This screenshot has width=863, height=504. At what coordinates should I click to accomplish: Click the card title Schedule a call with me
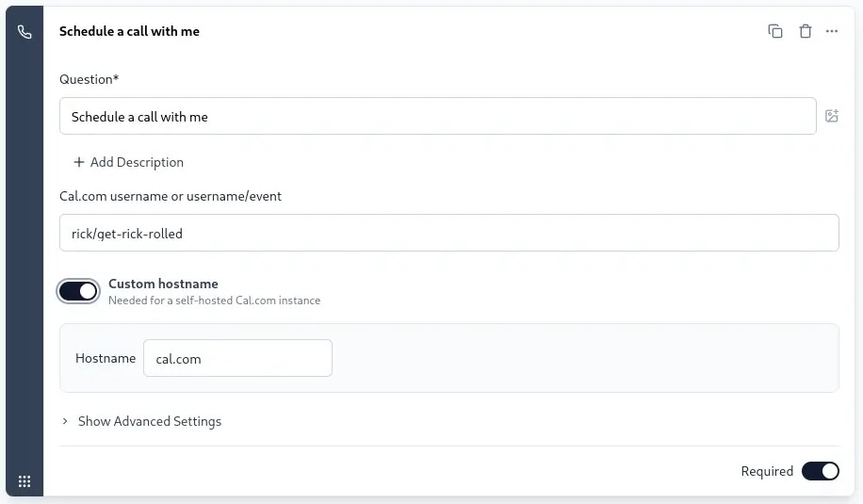pos(129,31)
